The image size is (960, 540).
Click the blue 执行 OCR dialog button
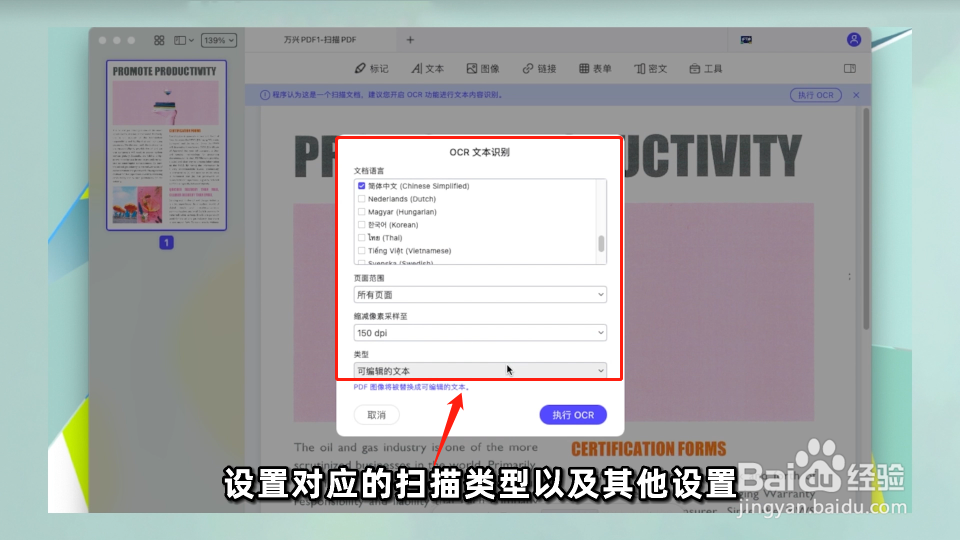tap(573, 415)
